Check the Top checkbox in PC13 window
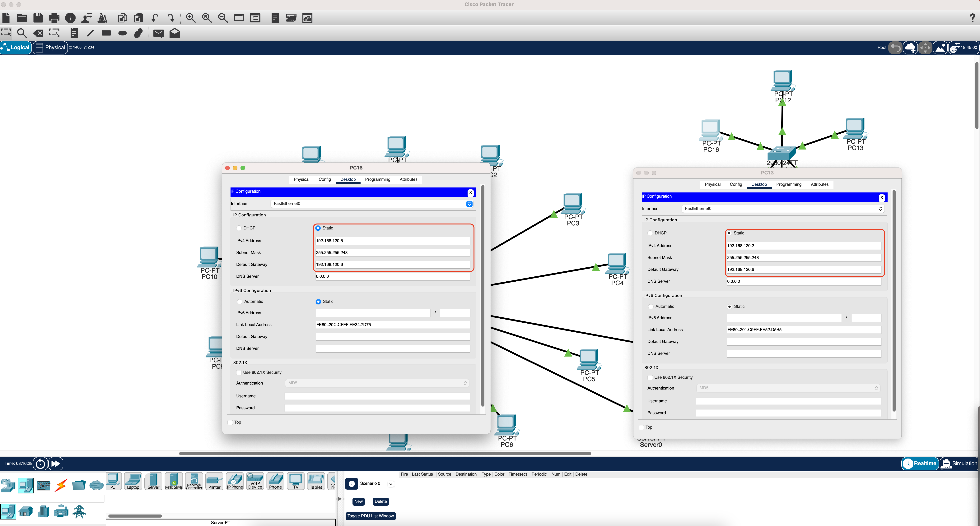The height and width of the screenshot is (526, 980). pyautogui.click(x=642, y=427)
